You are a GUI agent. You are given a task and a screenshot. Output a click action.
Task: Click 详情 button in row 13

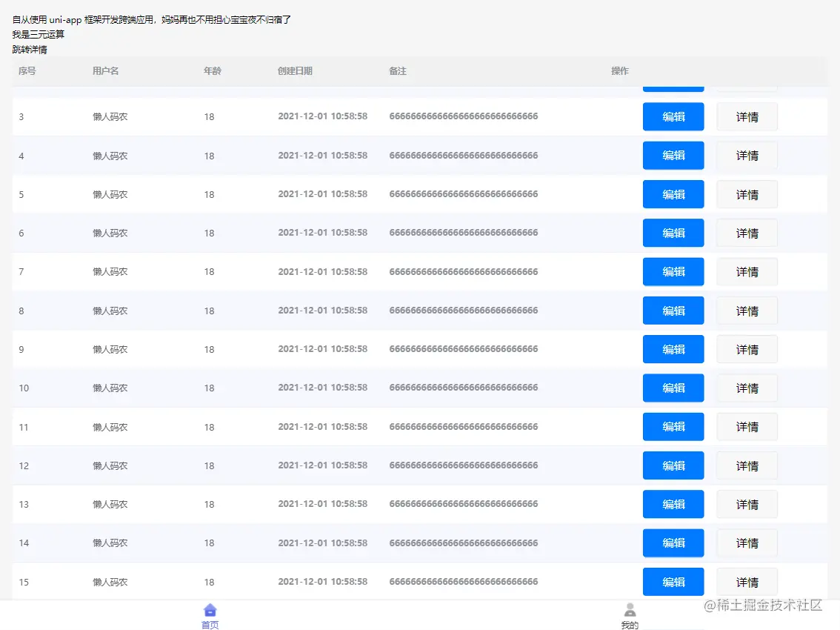[x=747, y=504]
